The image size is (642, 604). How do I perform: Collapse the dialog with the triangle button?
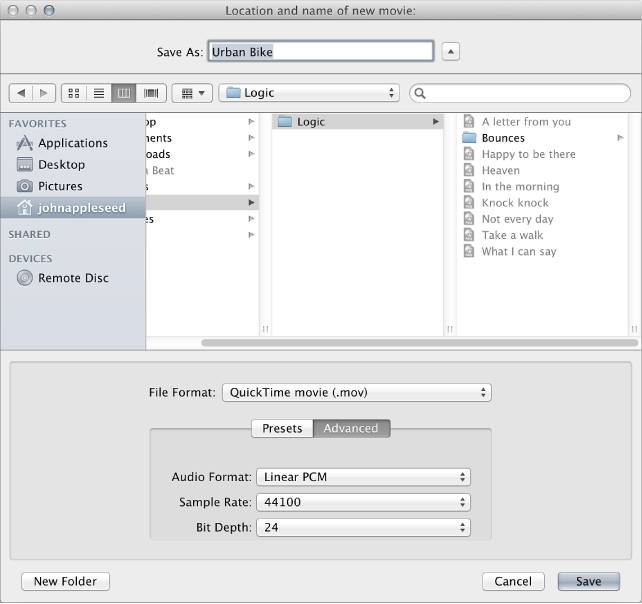point(451,52)
